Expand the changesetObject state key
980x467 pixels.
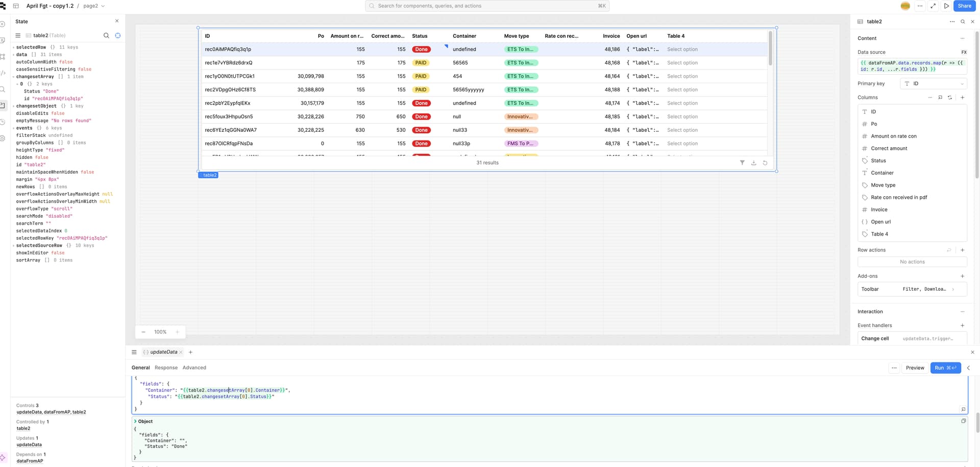[x=14, y=106]
